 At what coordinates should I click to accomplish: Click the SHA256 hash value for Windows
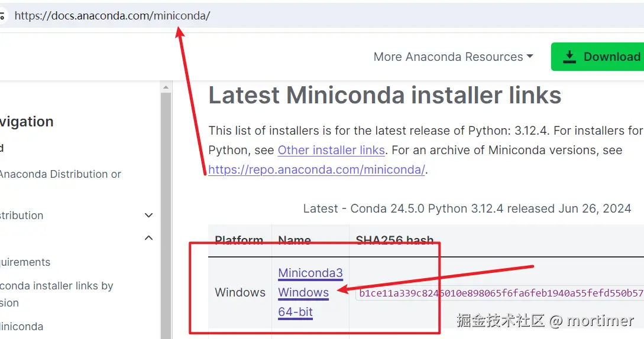click(x=500, y=293)
